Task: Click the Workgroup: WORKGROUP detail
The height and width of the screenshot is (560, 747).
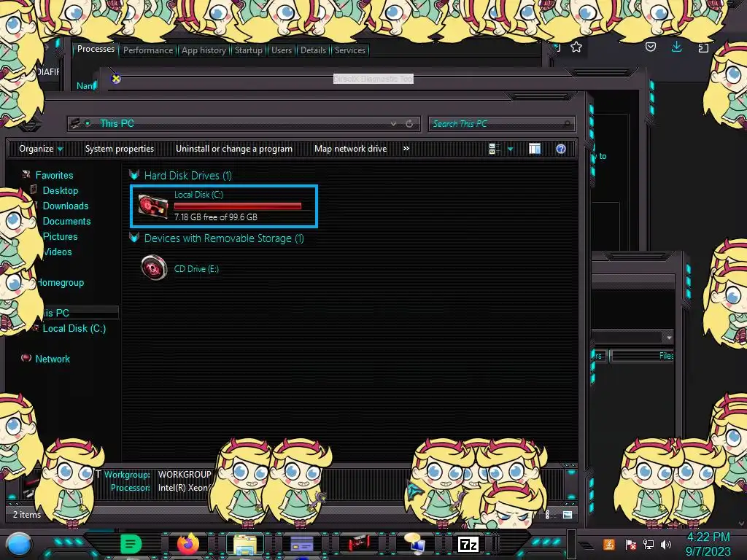Action: 158,474
